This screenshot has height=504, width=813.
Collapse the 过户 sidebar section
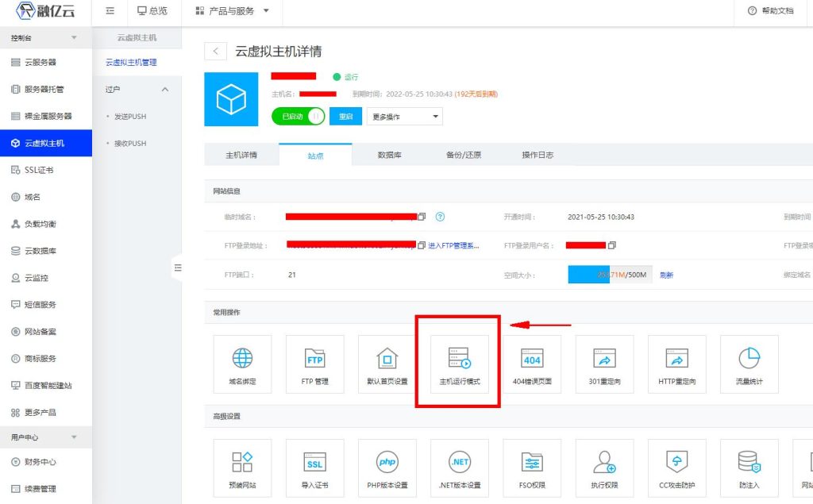coord(165,90)
